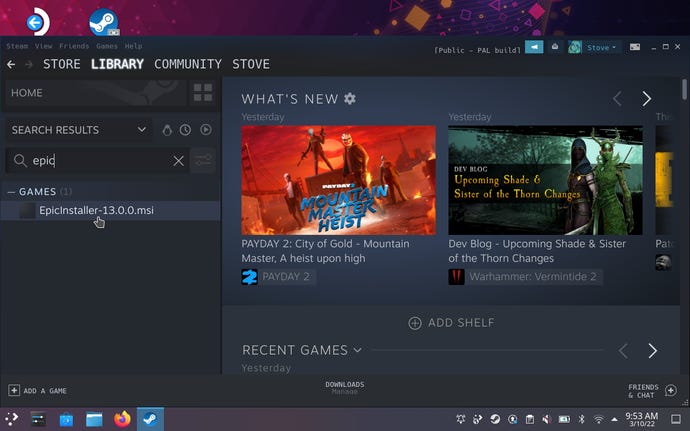Toggle ready-to-play filter button
This screenshot has width=690, height=431.
(205, 130)
